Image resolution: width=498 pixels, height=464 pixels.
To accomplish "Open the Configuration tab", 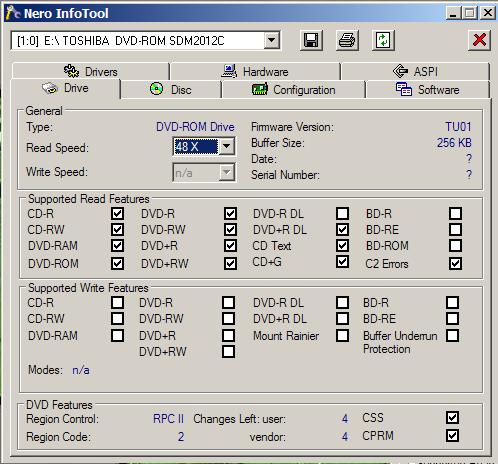I will [x=293, y=89].
